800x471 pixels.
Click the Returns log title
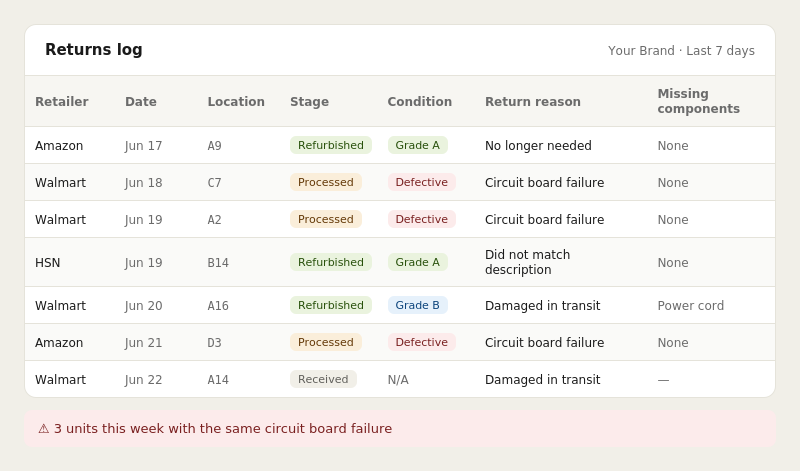pyautogui.click(x=94, y=49)
